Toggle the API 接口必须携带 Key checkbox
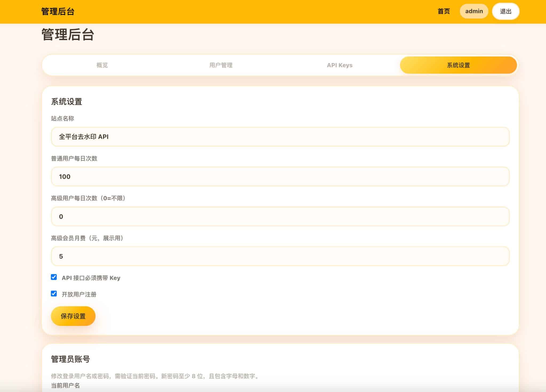This screenshot has height=392, width=546. tap(54, 277)
